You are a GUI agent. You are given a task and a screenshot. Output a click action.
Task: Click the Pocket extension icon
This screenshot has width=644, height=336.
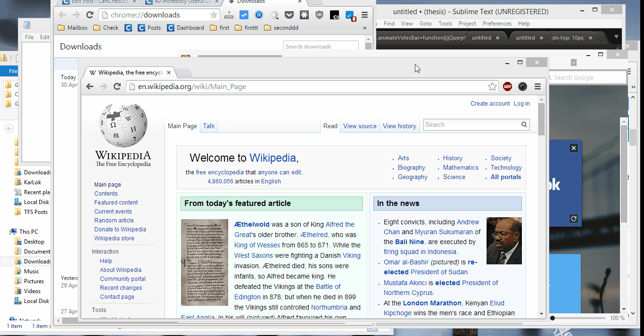(x=289, y=15)
